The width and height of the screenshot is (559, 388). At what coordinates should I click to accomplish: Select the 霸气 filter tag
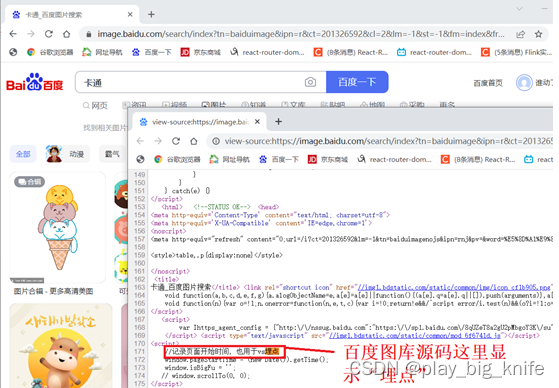click(112, 154)
